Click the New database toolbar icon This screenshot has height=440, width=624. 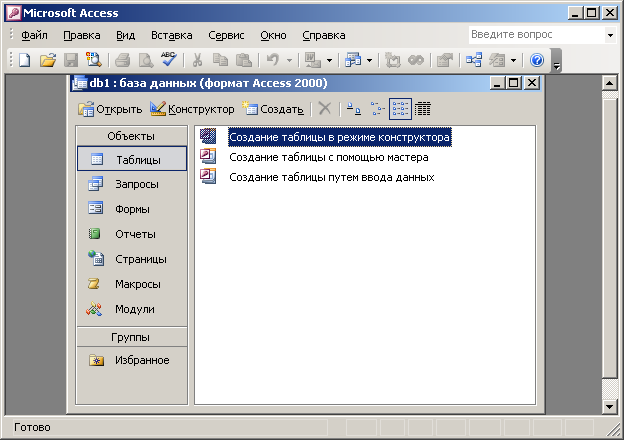coord(25,60)
